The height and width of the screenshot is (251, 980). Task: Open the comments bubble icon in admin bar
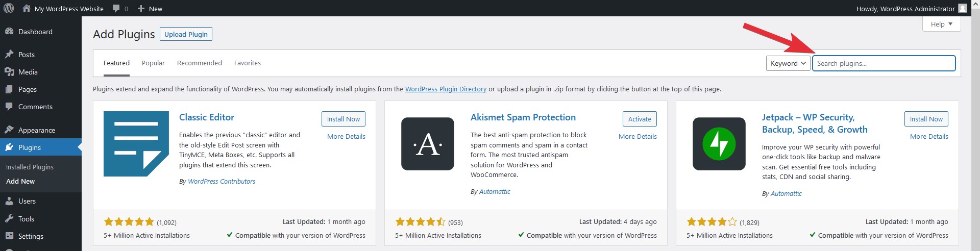116,9
